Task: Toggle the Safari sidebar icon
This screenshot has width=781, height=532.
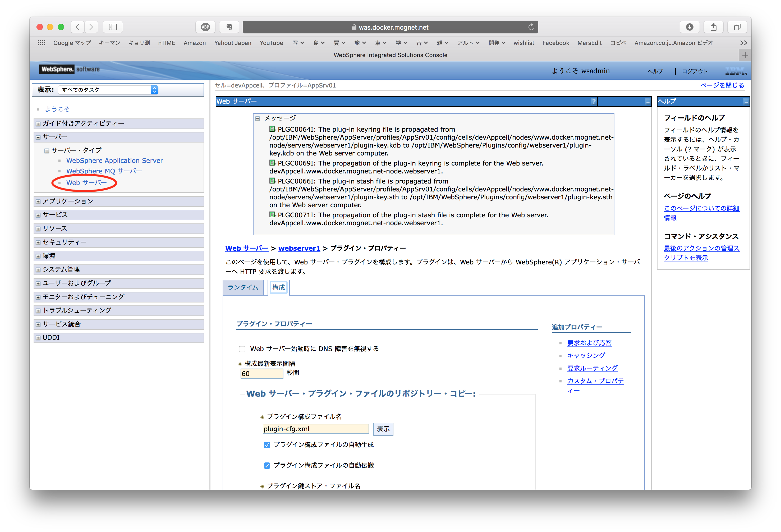Action: click(x=113, y=27)
